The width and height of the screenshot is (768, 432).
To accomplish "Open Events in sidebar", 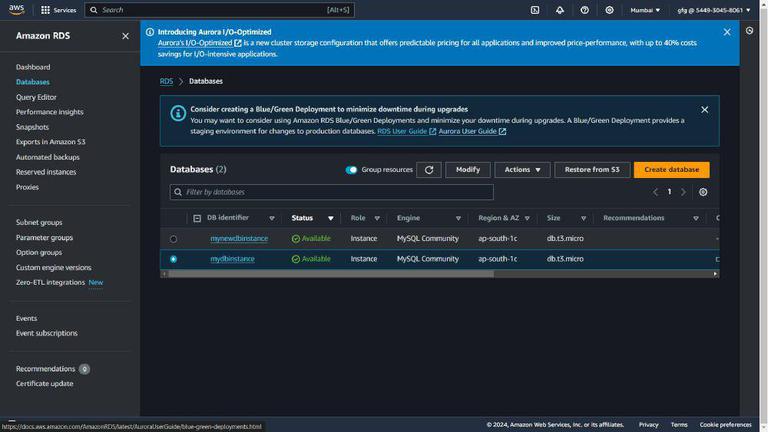I will pos(26,318).
